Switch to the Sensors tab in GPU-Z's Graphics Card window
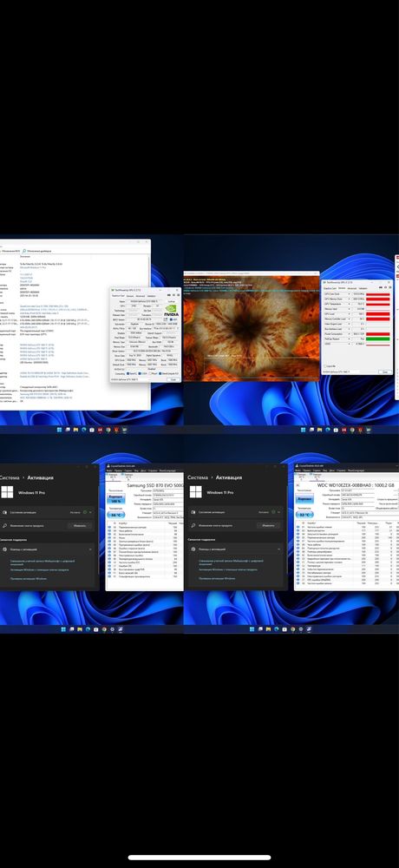This screenshot has height=868, width=399. [x=130, y=296]
